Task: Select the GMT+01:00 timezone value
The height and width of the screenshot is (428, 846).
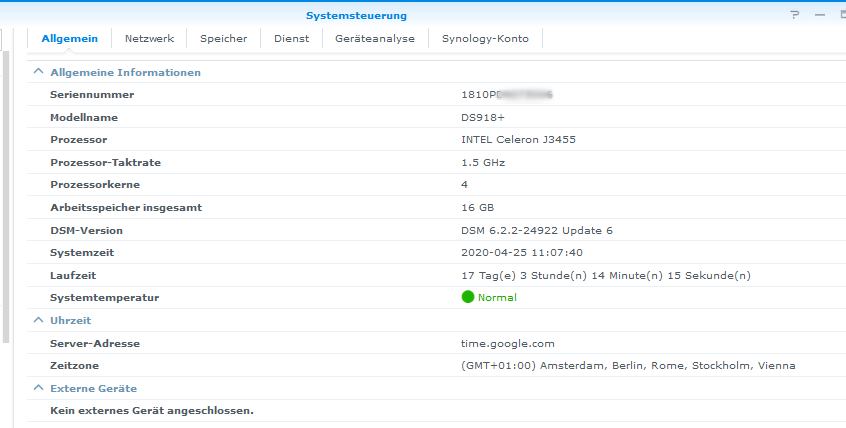Action: click(628, 365)
